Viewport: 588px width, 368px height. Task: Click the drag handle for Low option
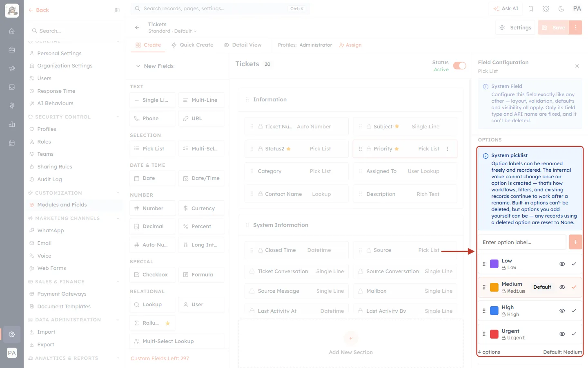coord(484,264)
